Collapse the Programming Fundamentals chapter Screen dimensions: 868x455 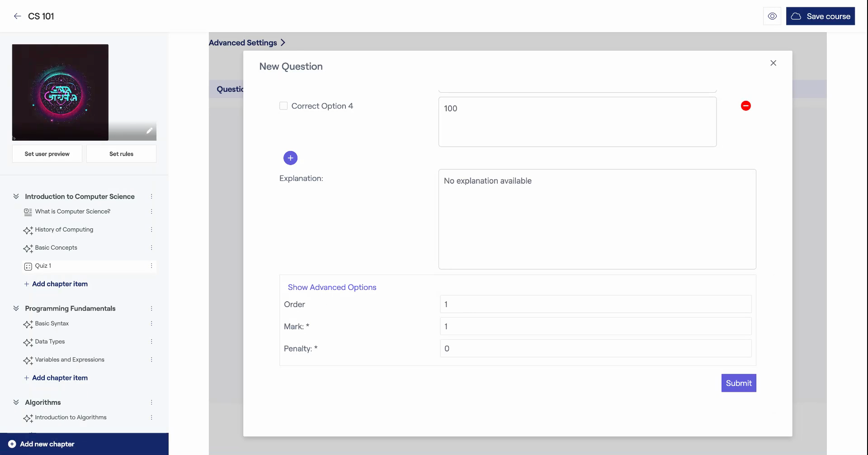click(16, 308)
